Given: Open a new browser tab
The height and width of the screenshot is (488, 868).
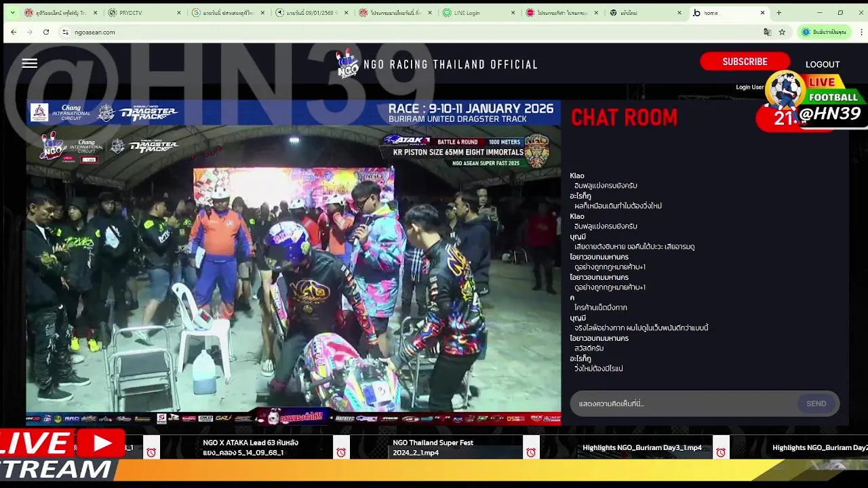Looking at the screenshot, I should [x=778, y=13].
